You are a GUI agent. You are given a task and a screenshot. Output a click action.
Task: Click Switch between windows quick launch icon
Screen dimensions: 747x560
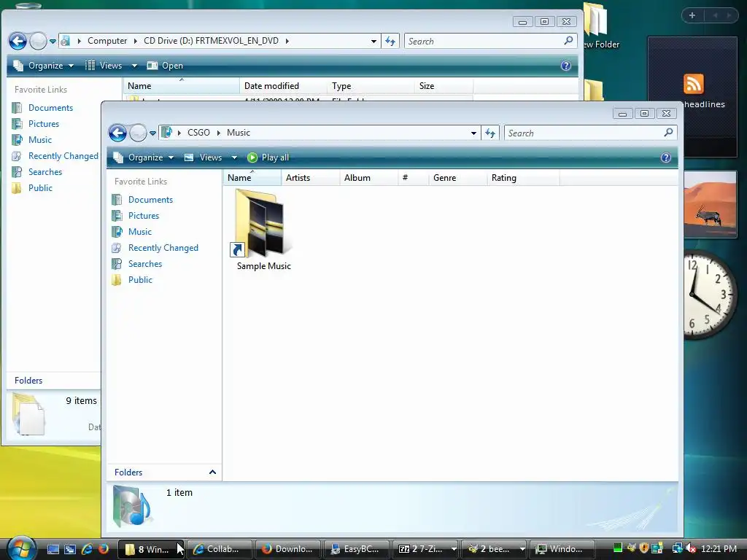[x=70, y=549]
